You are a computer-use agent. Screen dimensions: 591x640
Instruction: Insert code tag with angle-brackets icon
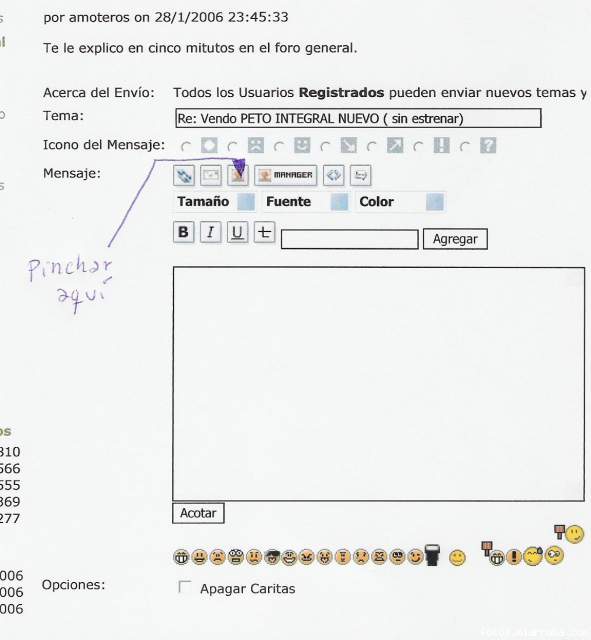[x=333, y=176]
